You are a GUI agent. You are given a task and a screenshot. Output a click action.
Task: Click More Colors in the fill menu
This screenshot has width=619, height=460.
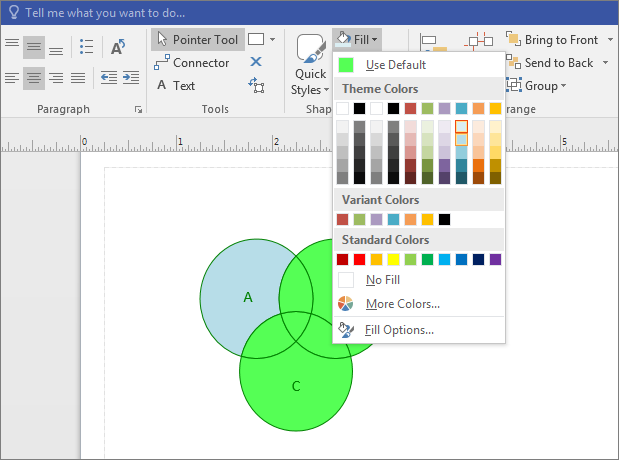pos(402,304)
